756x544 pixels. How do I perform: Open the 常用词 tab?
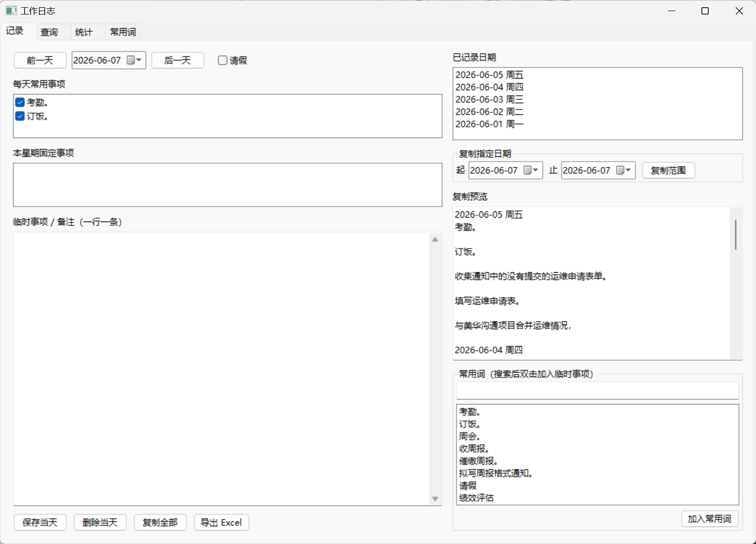pyautogui.click(x=123, y=32)
